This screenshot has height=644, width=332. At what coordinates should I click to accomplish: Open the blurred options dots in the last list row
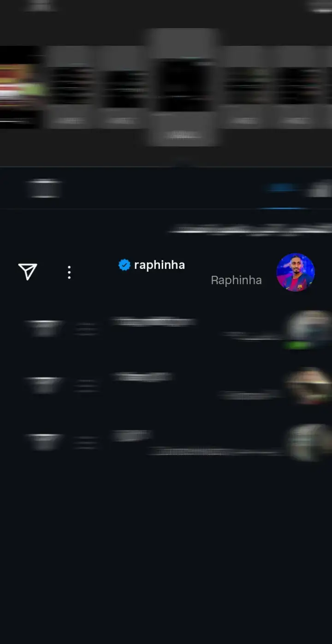(86, 442)
